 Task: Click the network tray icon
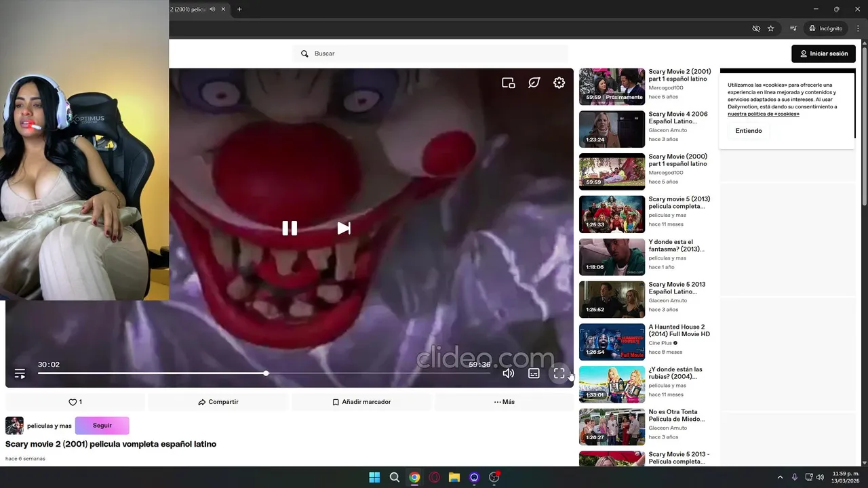pyautogui.click(x=809, y=477)
